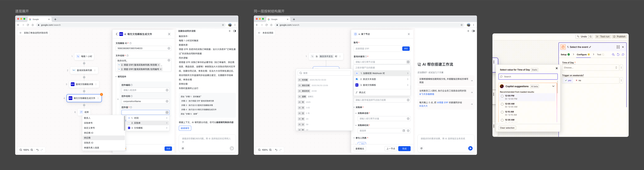This screenshot has height=170, width=644.
Task: Open more options on 触发条件发生 node
Action: (x=340, y=56)
